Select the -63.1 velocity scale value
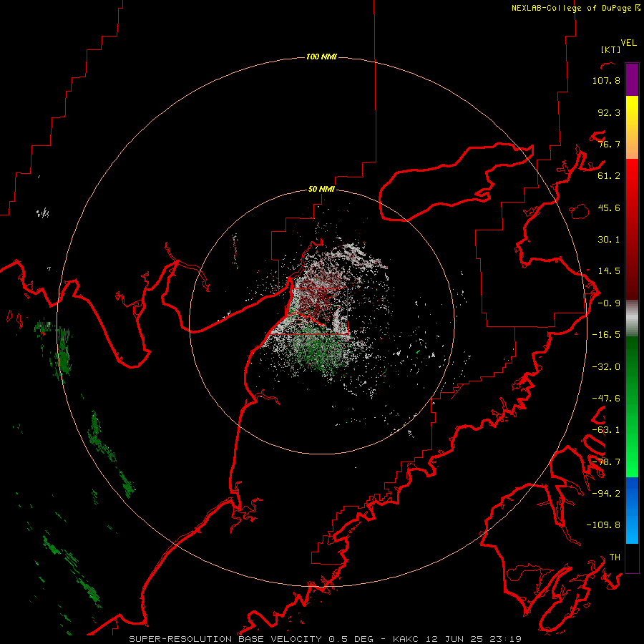 (x=606, y=430)
